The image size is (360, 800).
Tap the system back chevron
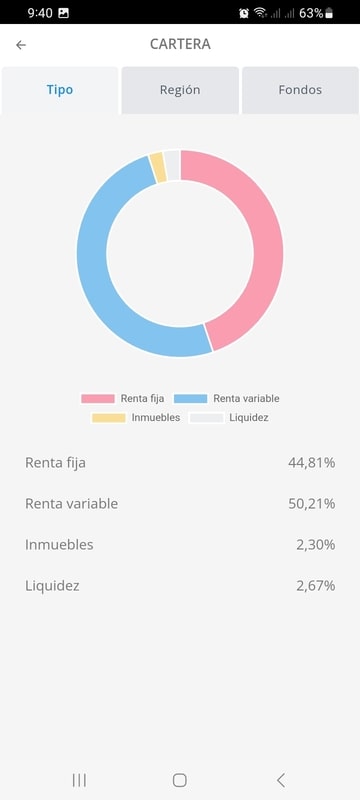280,780
